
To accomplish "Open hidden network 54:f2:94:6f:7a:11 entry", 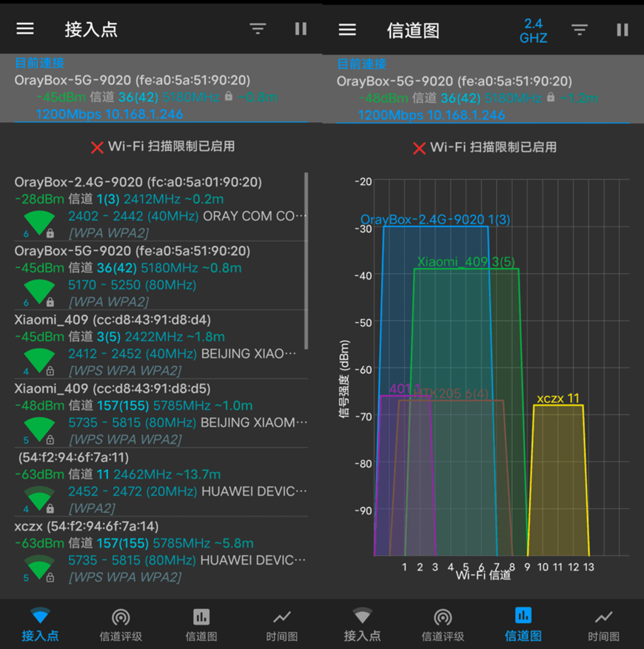I will pyautogui.click(x=161, y=482).
